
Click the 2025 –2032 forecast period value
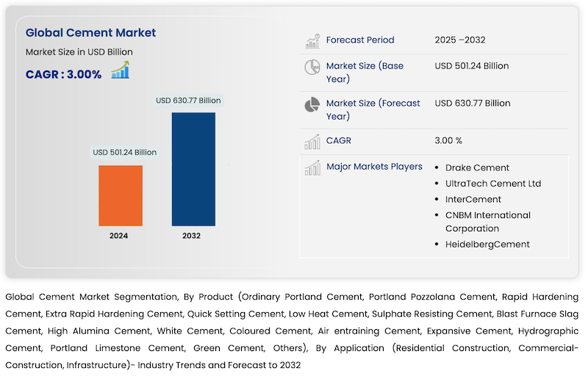pyautogui.click(x=460, y=40)
